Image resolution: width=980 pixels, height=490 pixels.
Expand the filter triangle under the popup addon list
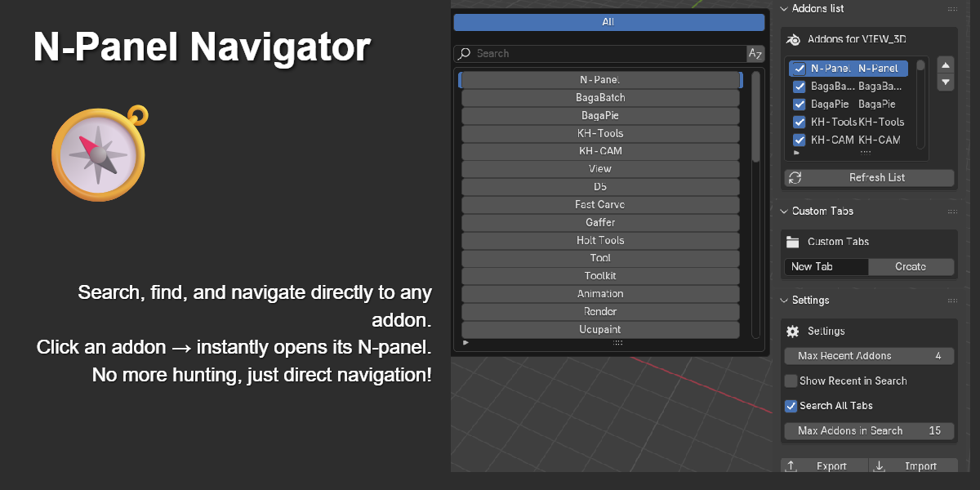(466, 343)
